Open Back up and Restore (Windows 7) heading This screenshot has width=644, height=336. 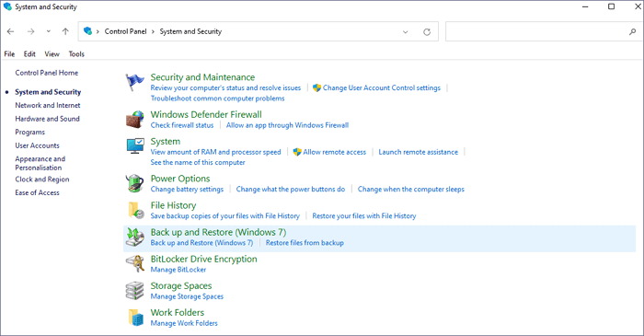(219, 232)
